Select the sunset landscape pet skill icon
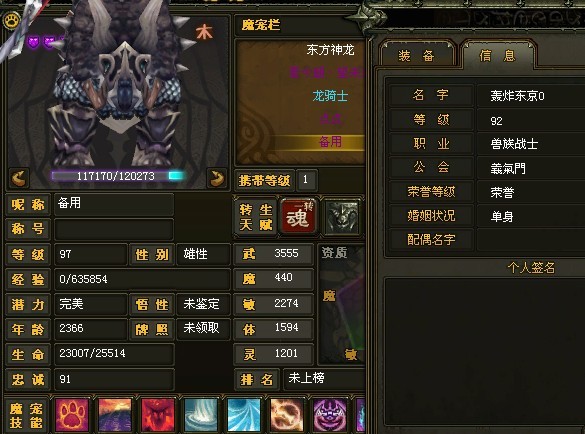This screenshot has width=585, height=434. [x=115, y=415]
